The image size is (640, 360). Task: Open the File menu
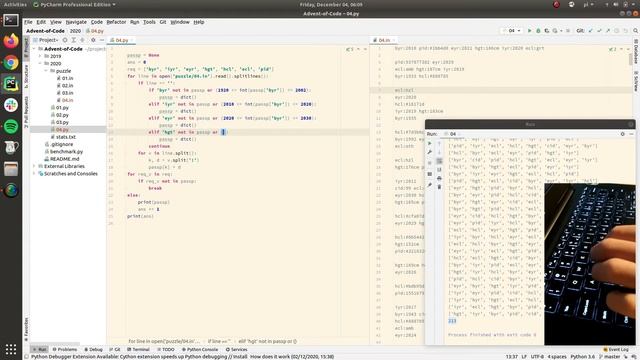click(28, 22)
